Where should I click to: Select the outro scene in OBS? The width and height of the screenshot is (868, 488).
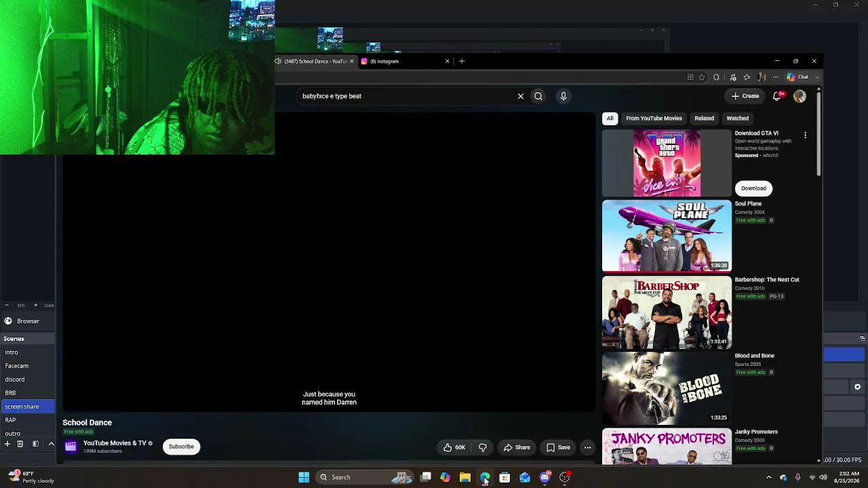point(27,433)
